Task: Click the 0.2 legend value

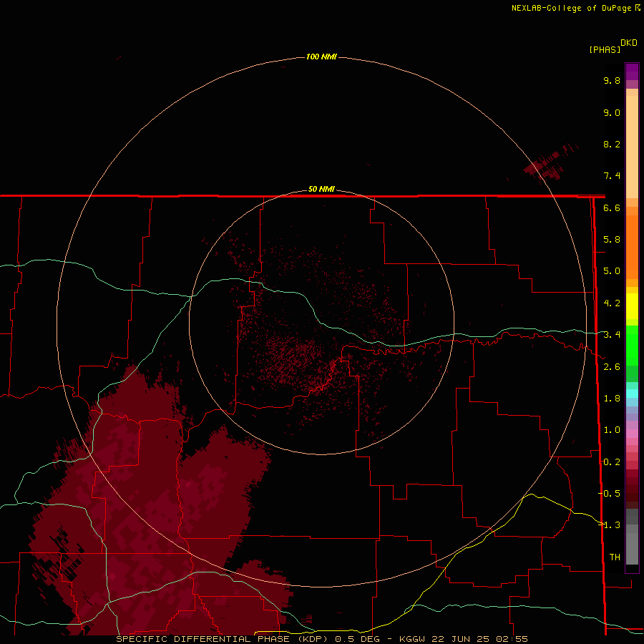Action: [612, 462]
